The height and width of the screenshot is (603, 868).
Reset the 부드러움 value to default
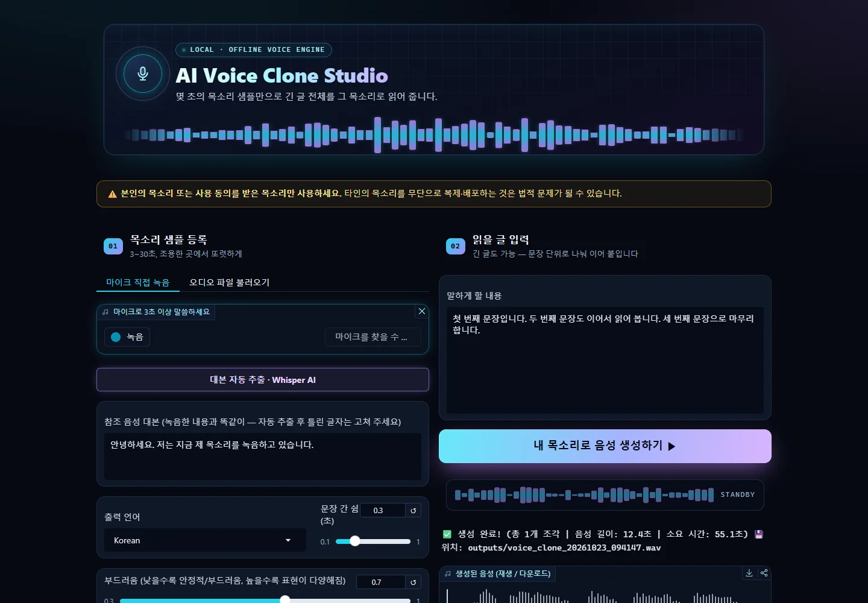coord(414,582)
